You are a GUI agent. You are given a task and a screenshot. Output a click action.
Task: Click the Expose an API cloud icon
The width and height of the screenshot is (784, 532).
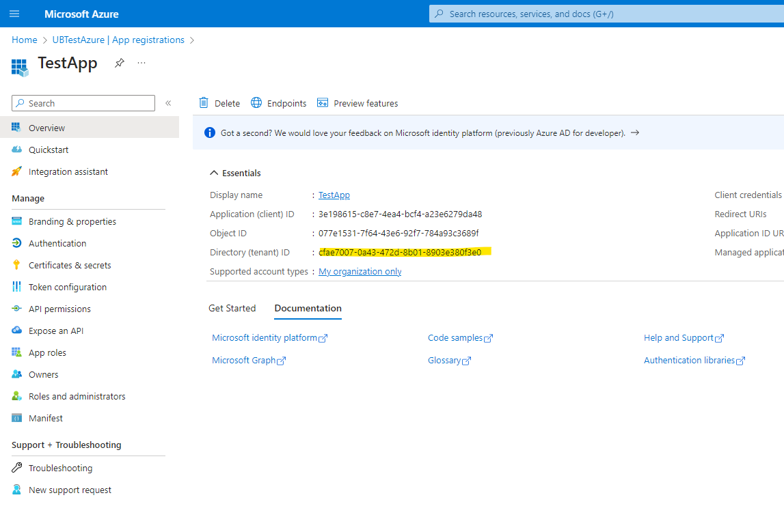(16, 330)
